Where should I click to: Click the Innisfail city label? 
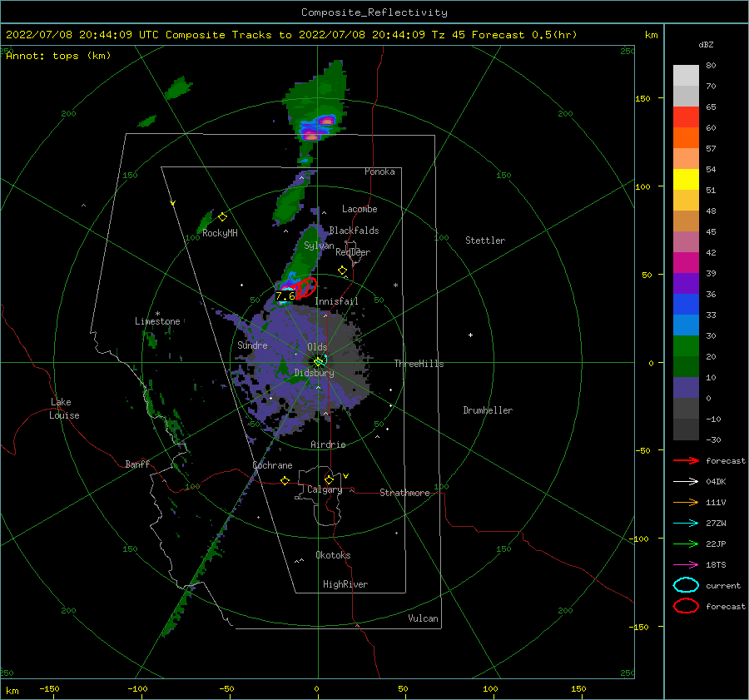point(336,301)
